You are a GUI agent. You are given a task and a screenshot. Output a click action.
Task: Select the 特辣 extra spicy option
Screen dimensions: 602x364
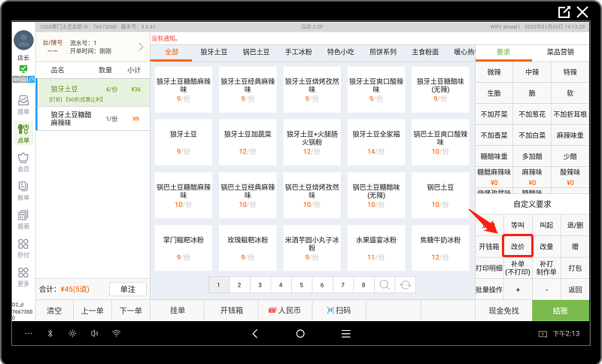[570, 72]
